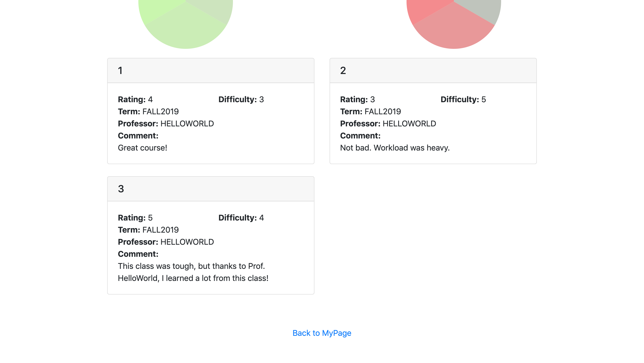Click the Difficulty label in review 3
The height and width of the screenshot is (363, 644).
click(x=237, y=217)
